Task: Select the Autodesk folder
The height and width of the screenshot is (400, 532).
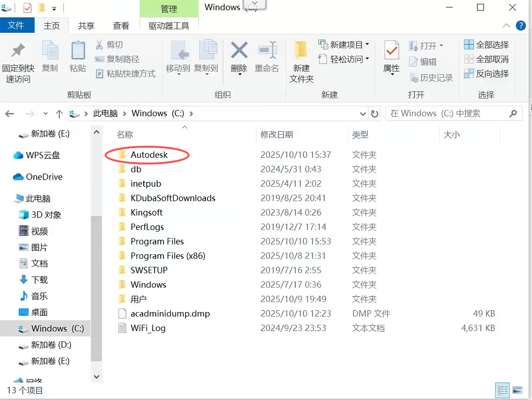Action: click(x=149, y=155)
